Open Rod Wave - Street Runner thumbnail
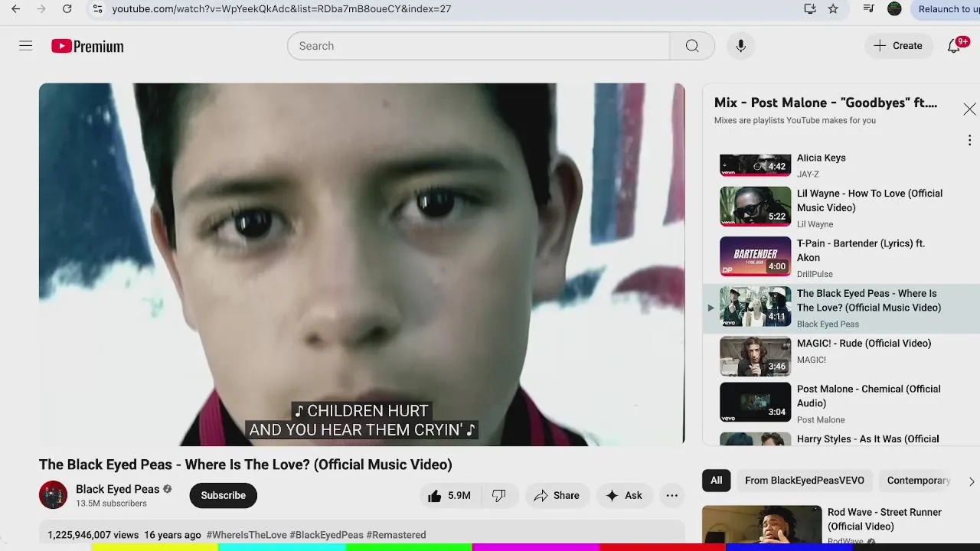Screen dimensions: 980x551 (762, 524)
